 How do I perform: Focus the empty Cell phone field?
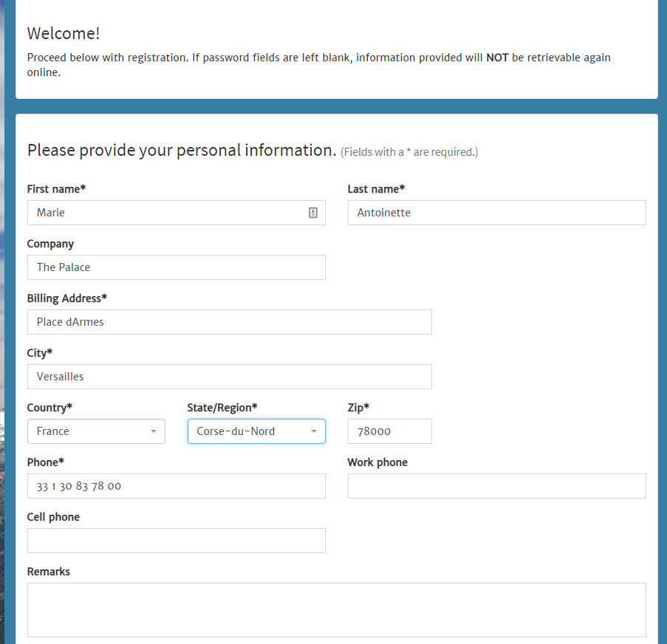pyautogui.click(x=176, y=541)
